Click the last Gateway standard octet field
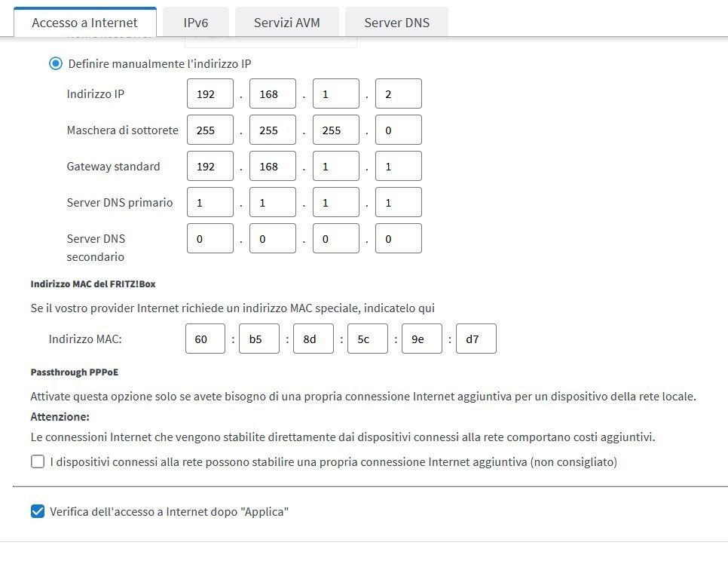Screen dimensions: 728x567 tap(398, 167)
